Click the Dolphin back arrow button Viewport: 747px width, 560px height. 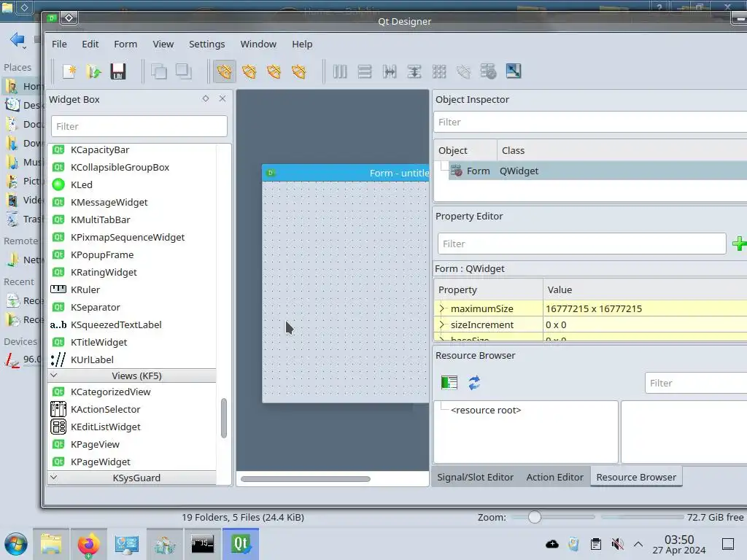click(18, 40)
